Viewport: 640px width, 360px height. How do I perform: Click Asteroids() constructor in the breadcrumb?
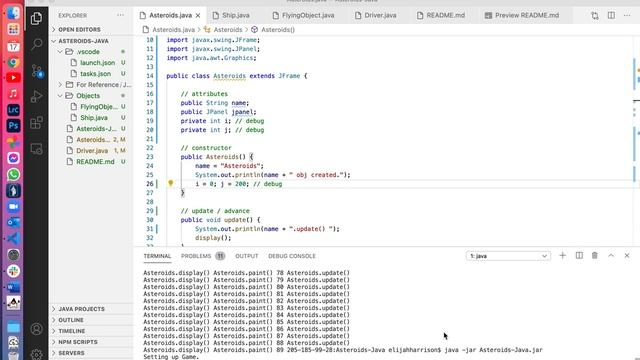[278, 30]
